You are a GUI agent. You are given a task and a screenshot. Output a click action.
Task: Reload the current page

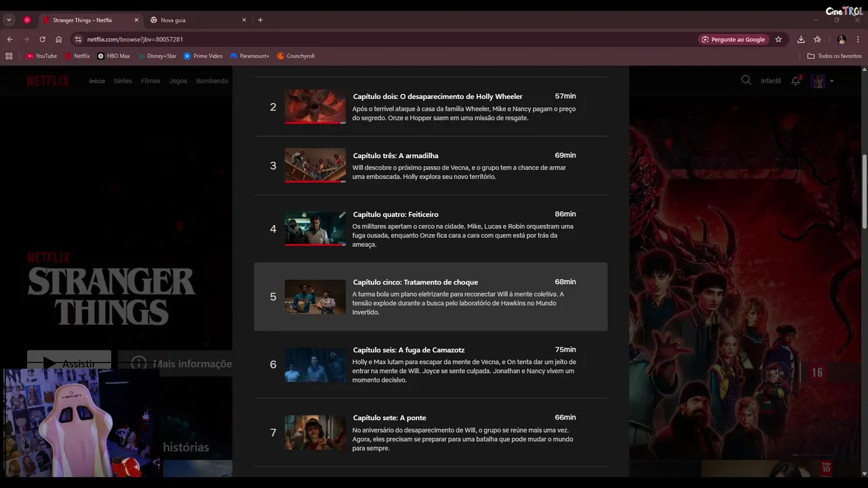(42, 39)
